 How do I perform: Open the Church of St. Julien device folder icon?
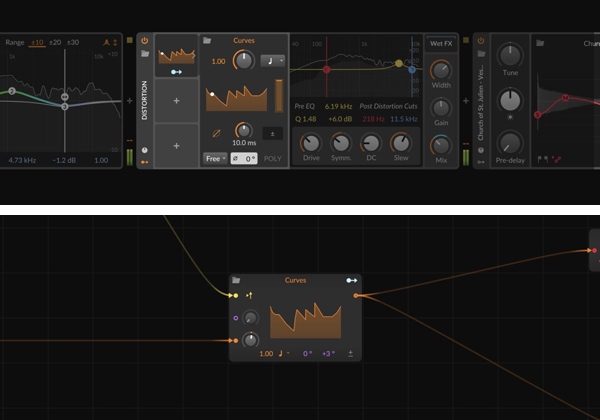(x=481, y=54)
